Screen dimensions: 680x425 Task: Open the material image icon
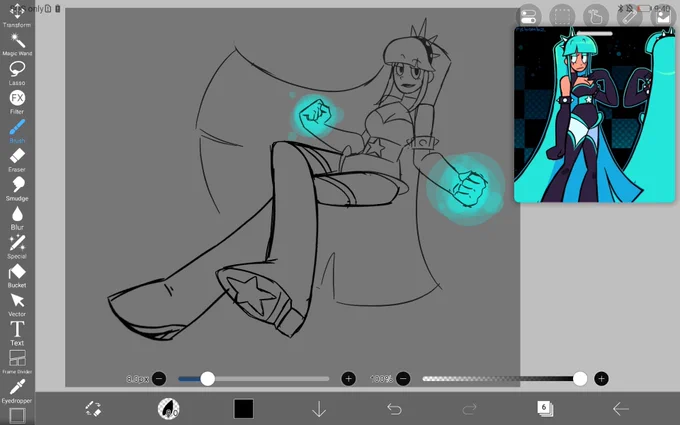coord(664,16)
